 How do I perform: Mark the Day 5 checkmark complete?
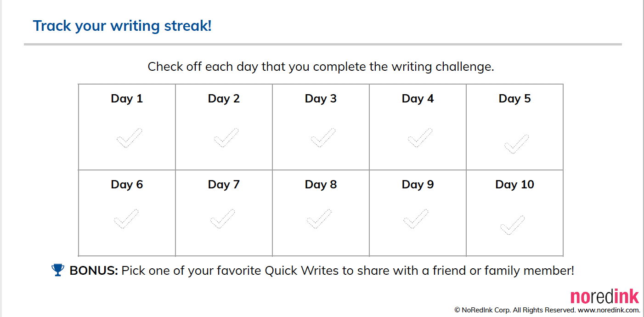pos(516,144)
